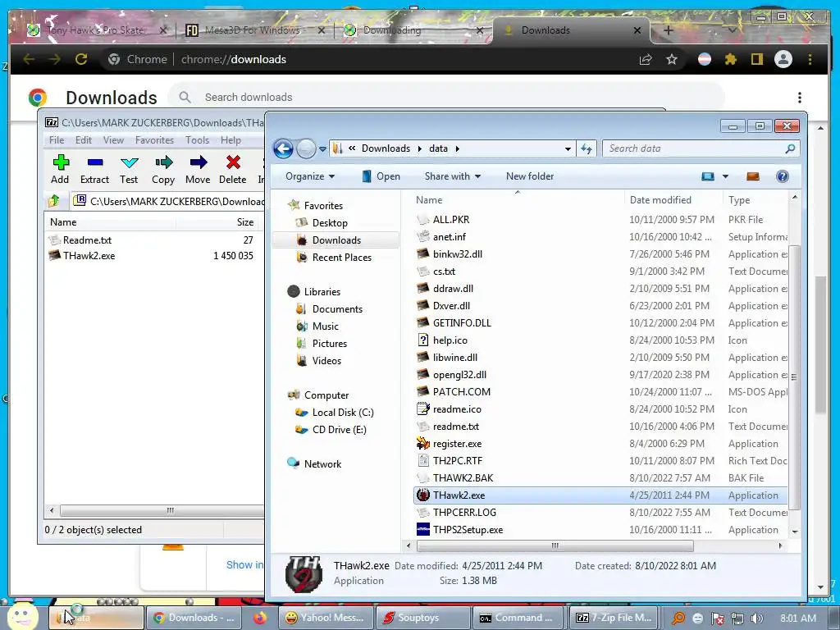Select THawk2.exe in the 7-Zip list
Viewport: 840px width, 630px height.
[89, 256]
